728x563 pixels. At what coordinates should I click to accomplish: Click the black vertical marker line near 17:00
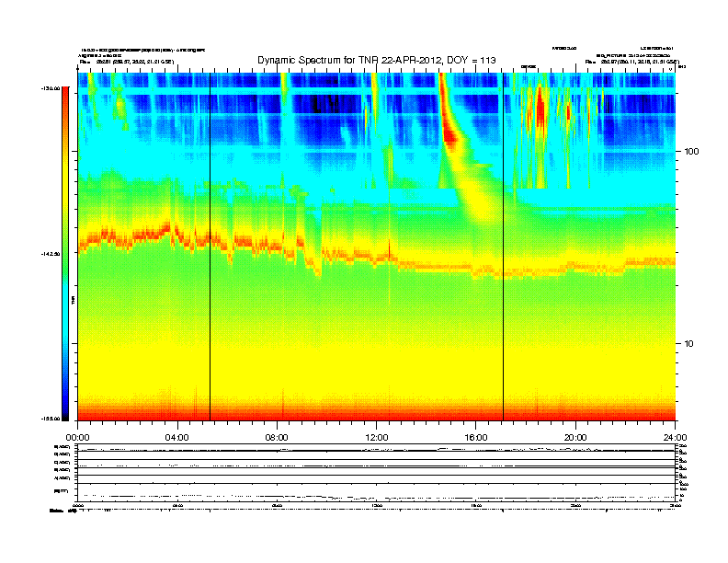click(x=503, y=247)
